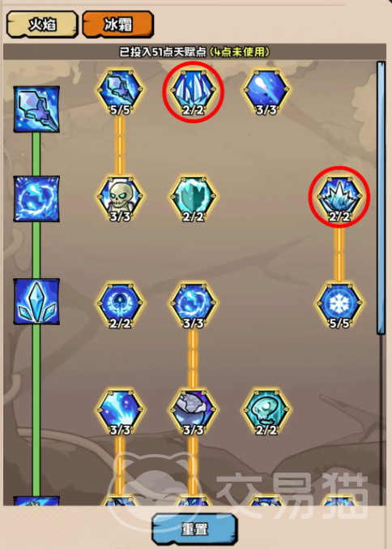
Task: Pick the swirling vortex hexagon talent 3/3
Action: click(193, 305)
